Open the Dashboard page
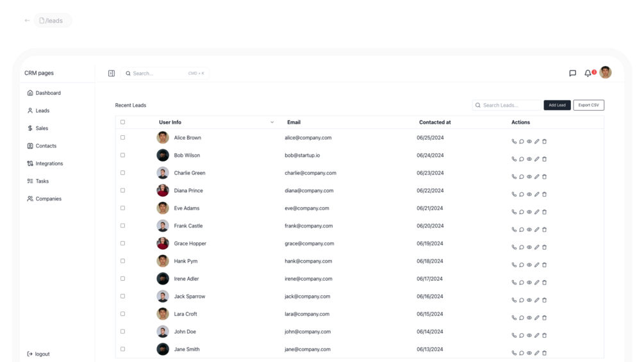This screenshot has height=362, width=644. coord(44,93)
